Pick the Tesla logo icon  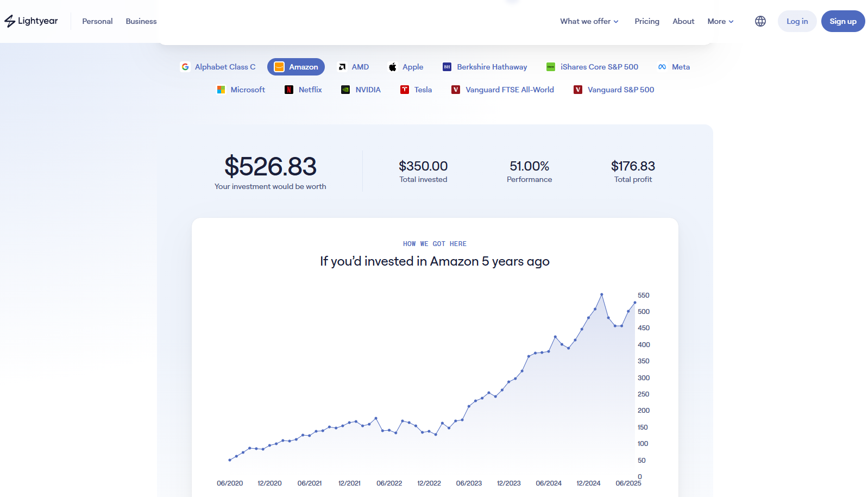click(405, 90)
